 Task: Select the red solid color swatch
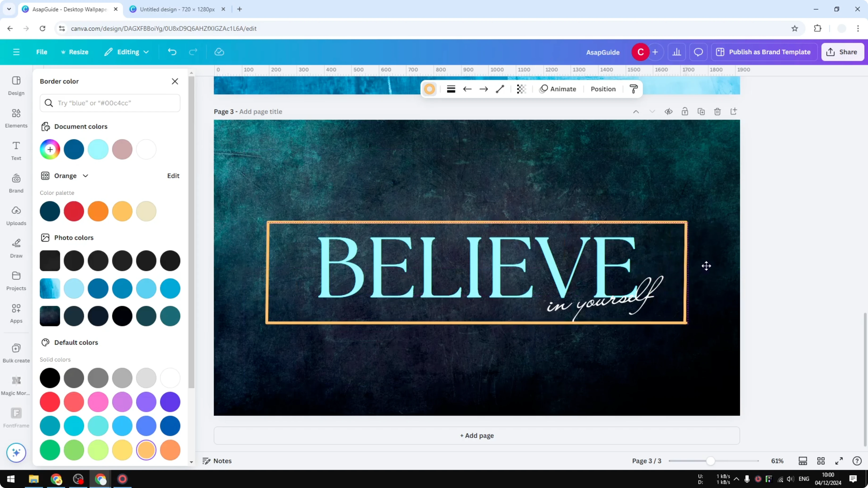click(x=50, y=402)
